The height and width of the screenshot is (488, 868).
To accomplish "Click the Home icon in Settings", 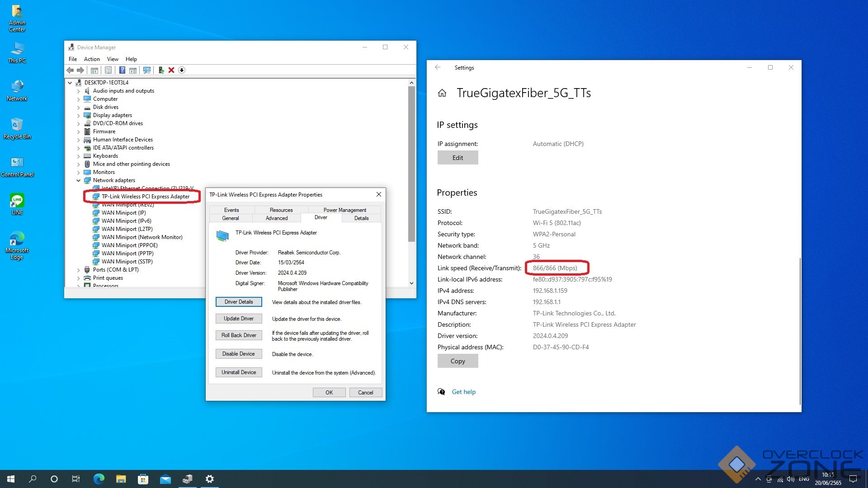I will [442, 93].
